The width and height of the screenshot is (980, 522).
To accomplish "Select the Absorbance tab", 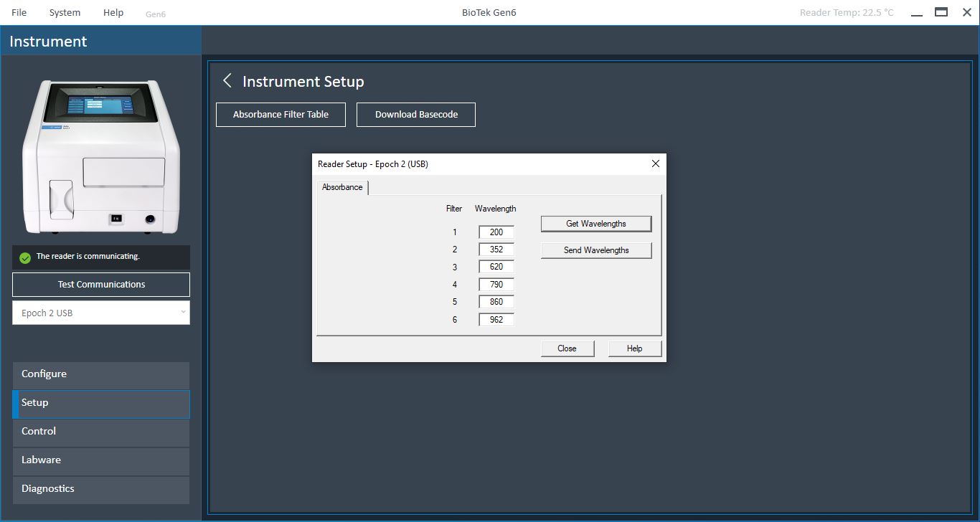I will pos(342,187).
